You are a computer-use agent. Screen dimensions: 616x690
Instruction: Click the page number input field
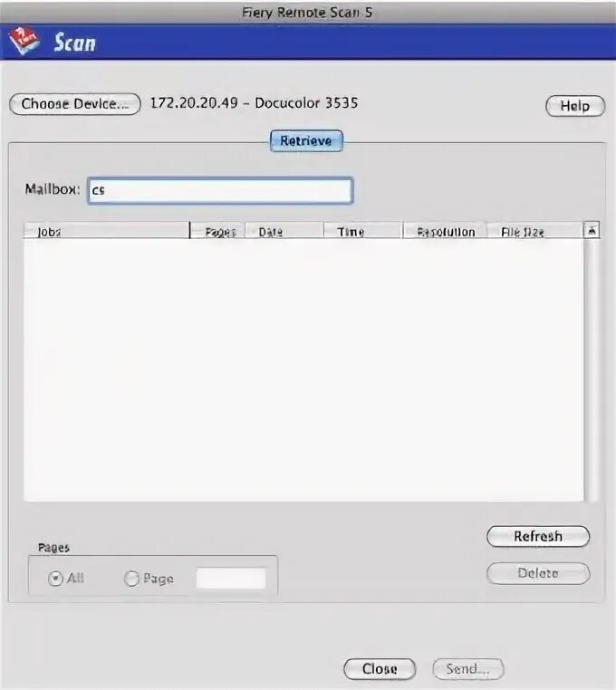coord(231,579)
